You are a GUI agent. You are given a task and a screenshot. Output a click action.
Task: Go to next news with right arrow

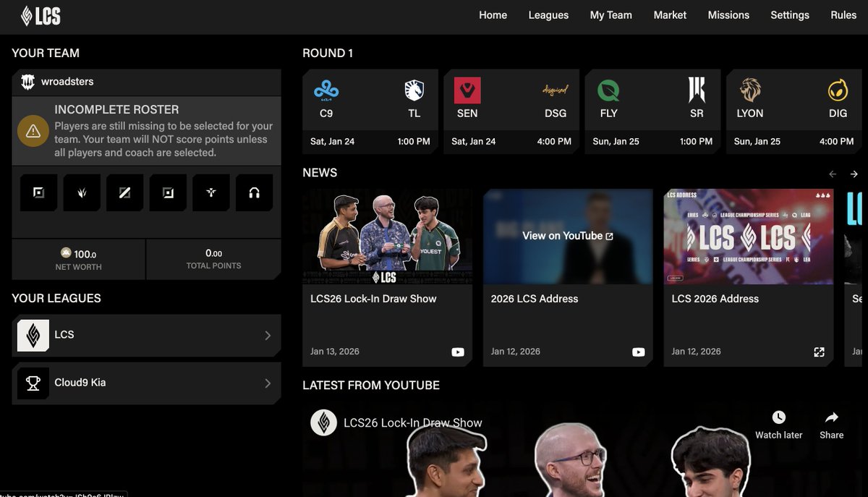click(x=854, y=174)
